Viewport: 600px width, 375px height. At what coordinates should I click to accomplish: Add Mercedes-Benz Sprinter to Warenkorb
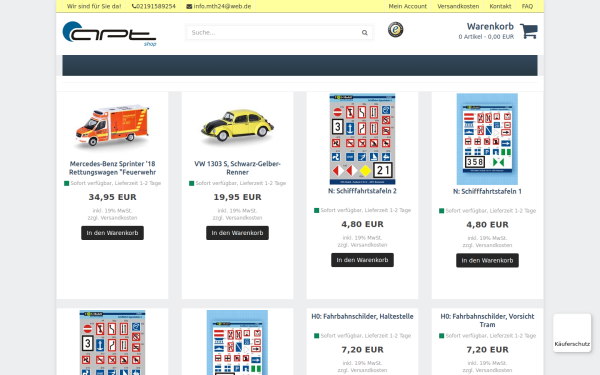[x=112, y=233]
